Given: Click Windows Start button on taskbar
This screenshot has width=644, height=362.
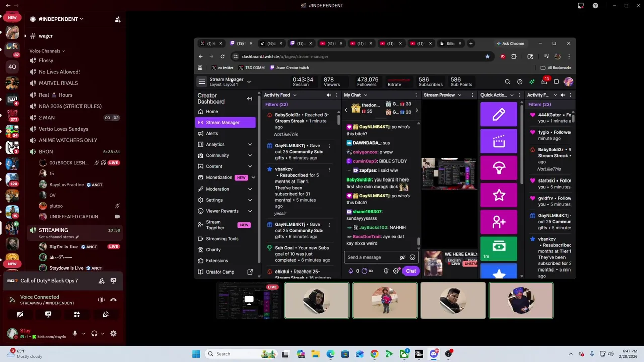Looking at the screenshot, I should pyautogui.click(x=196, y=354).
